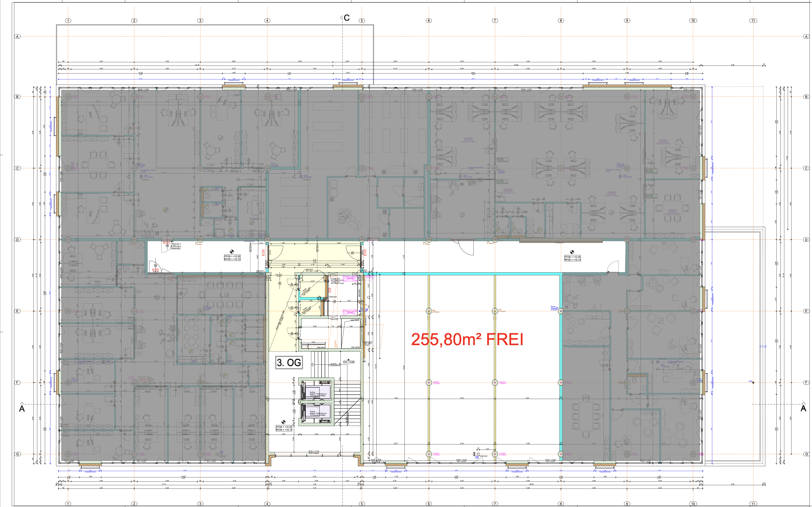The height and width of the screenshot is (507, 812).
Task: Choose axis bubble D on the right side
Action: click(x=806, y=240)
